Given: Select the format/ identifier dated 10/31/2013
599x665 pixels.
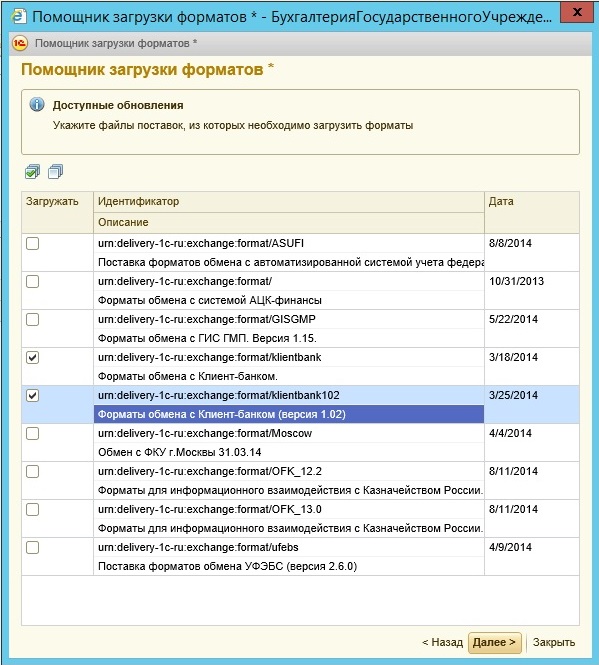Looking at the screenshot, I should tap(185, 281).
